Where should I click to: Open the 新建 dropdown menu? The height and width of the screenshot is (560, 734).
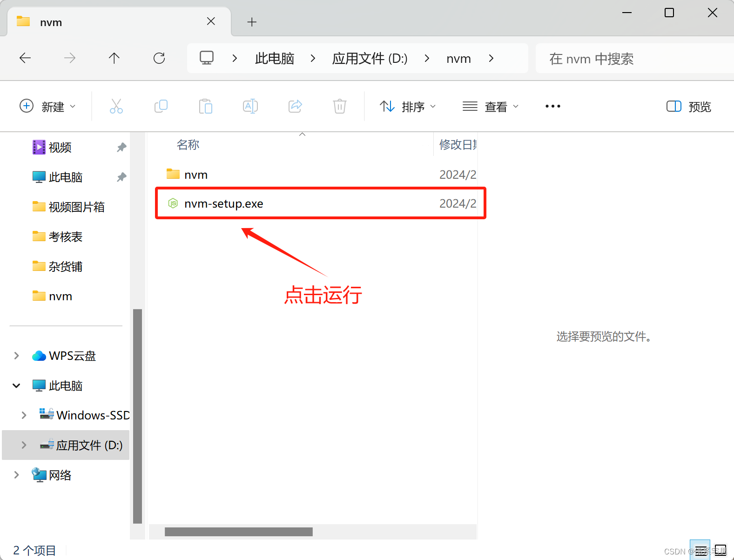(x=47, y=107)
